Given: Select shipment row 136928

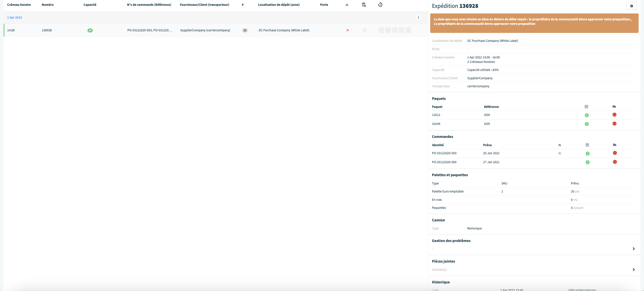Looking at the screenshot, I should coord(216,30).
